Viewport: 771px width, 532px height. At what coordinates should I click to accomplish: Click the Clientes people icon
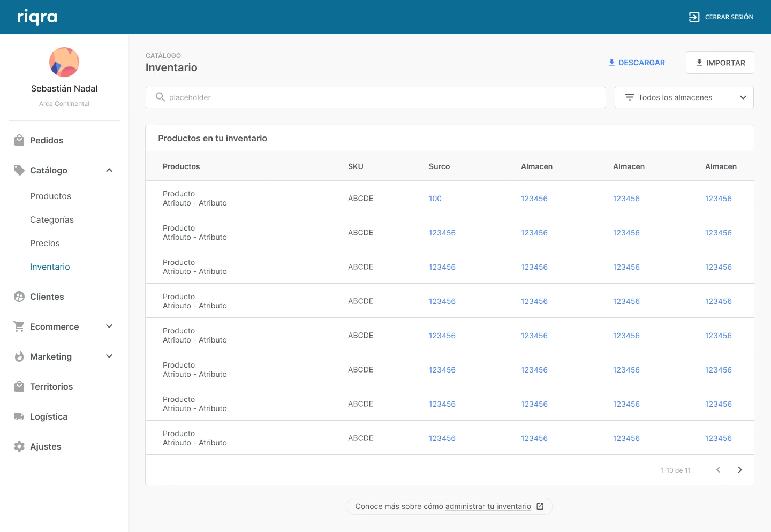[x=19, y=297]
